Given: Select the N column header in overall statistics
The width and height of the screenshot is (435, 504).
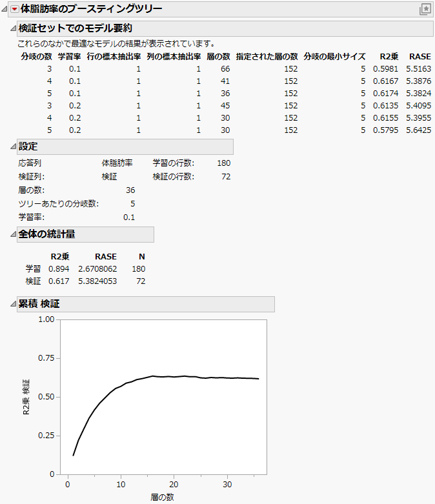Looking at the screenshot, I should coord(142,256).
